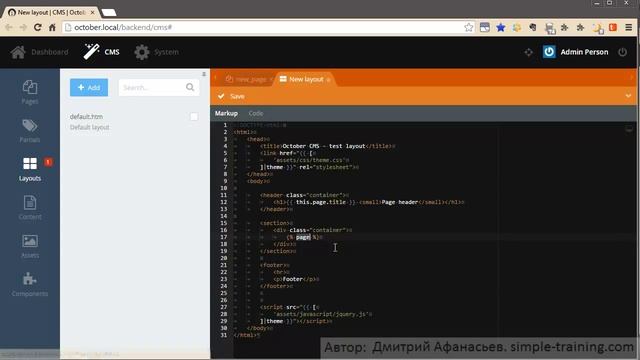Bookmark page with star icon
The image size is (640, 360).
(469, 27)
